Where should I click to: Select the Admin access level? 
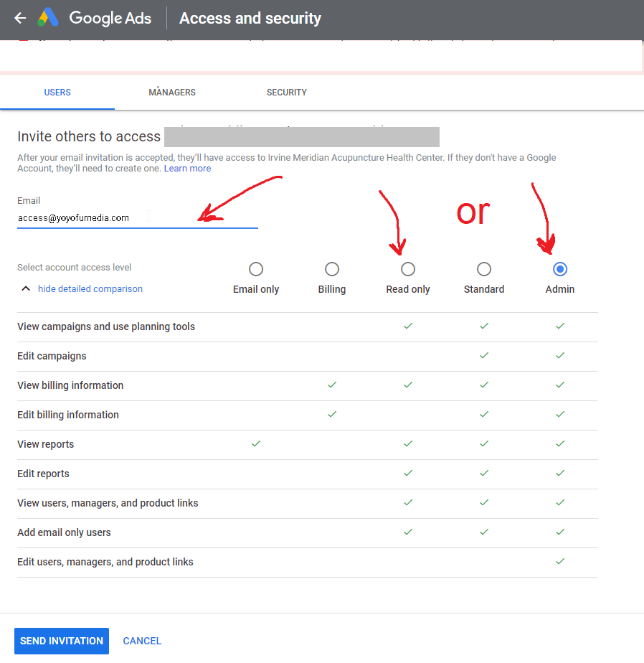pyautogui.click(x=559, y=269)
